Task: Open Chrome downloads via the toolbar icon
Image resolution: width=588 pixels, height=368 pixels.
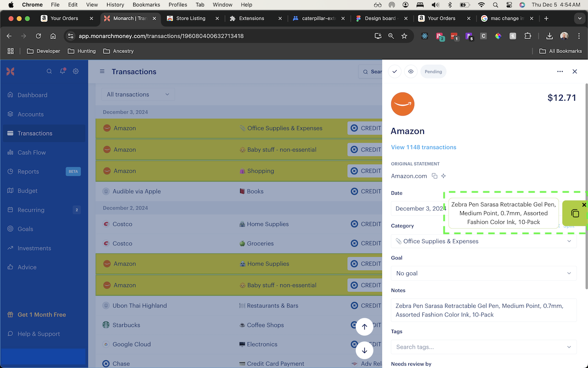Action: 549,35
